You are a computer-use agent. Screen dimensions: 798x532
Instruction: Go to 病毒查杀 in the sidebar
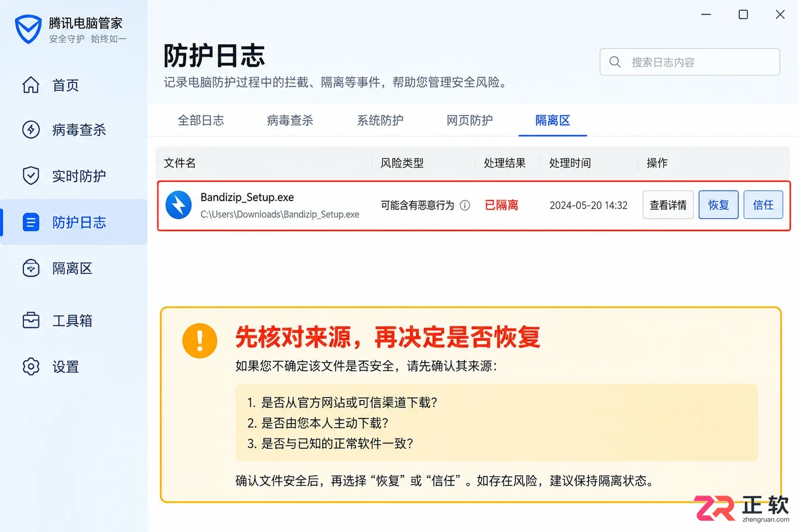[74, 130]
